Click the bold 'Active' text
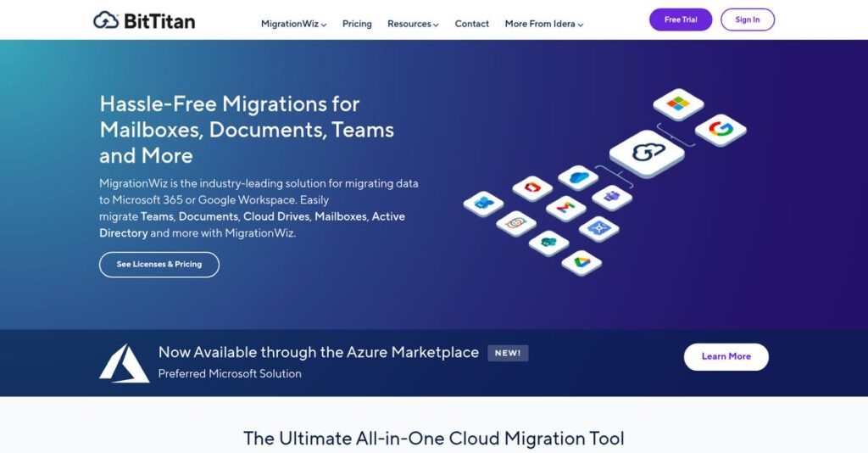Viewport: 868px width, 453px height. [388, 216]
